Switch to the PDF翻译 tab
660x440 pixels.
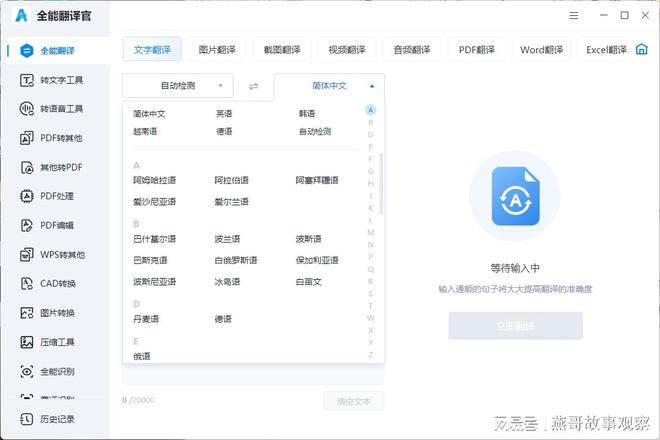pyautogui.click(x=476, y=49)
